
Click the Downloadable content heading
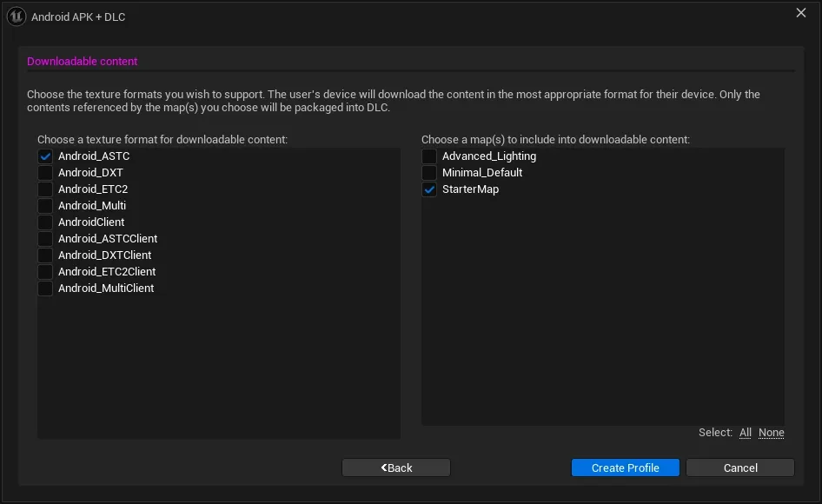[83, 62]
